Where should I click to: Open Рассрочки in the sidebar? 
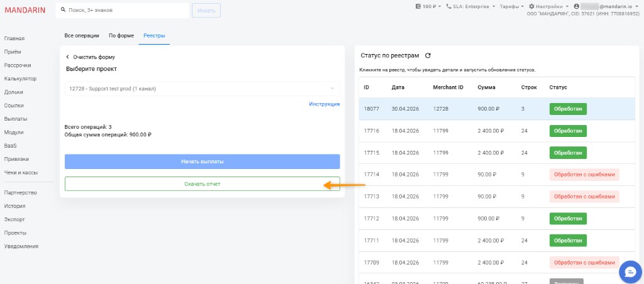(x=18, y=65)
